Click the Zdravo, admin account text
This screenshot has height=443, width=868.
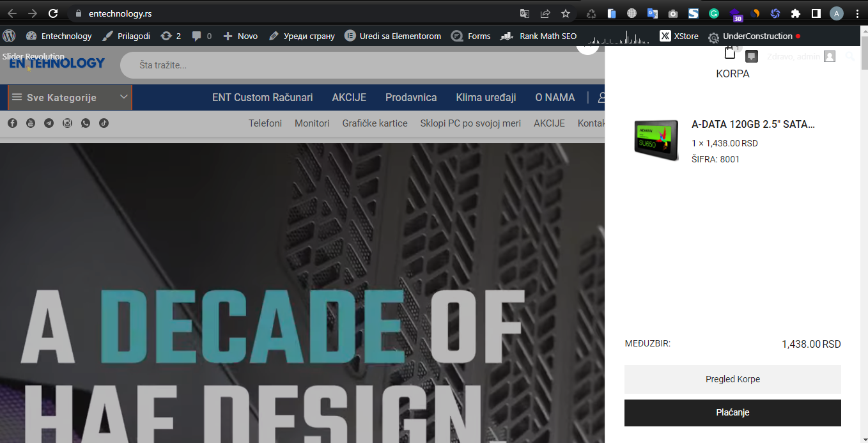[x=793, y=56]
